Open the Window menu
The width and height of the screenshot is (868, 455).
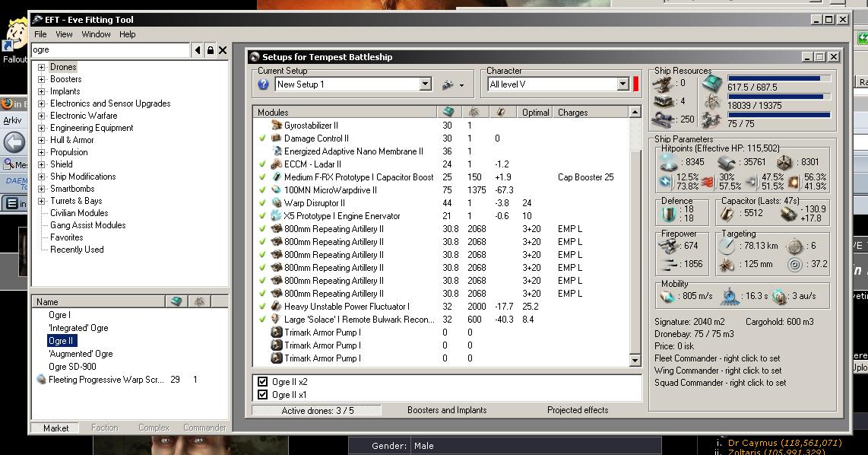(x=97, y=34)
